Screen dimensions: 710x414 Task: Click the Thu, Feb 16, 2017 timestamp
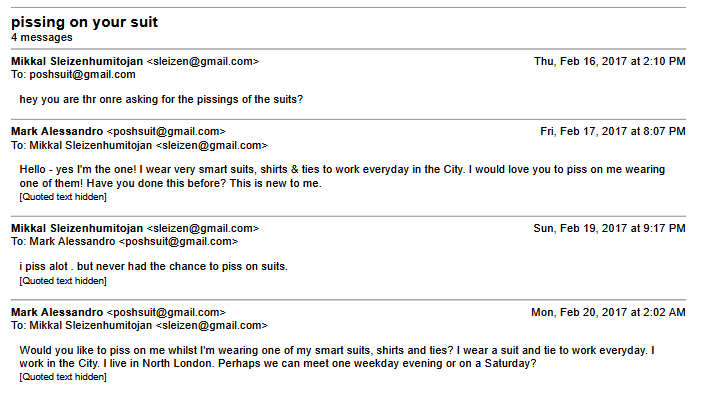click(609, 61)
